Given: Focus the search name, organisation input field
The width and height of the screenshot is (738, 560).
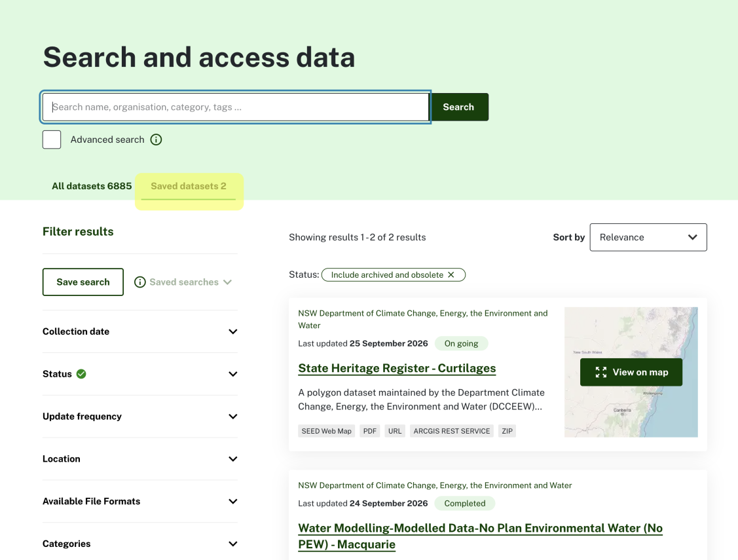Looking at the screenshot, I should (235, 107).
